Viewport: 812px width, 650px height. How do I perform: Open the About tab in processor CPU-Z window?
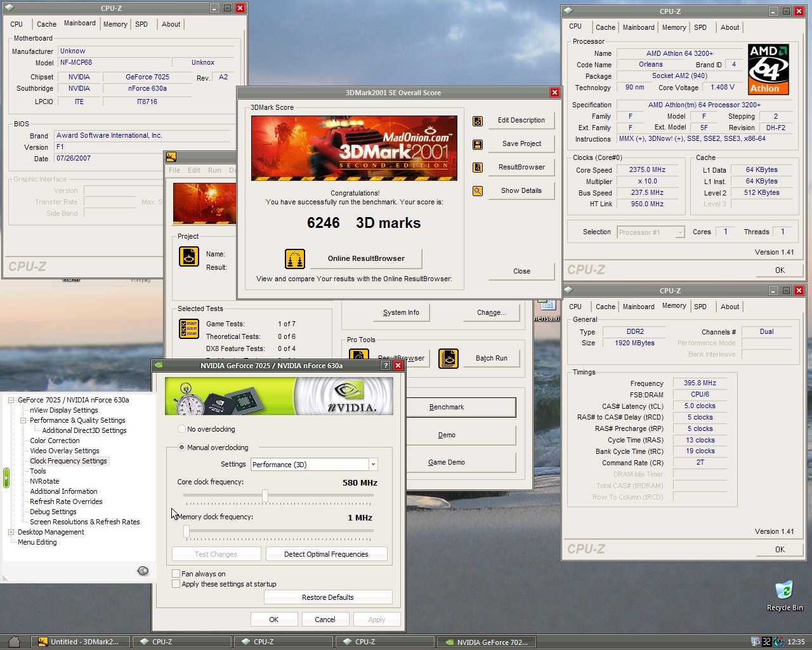coord(730,27)
